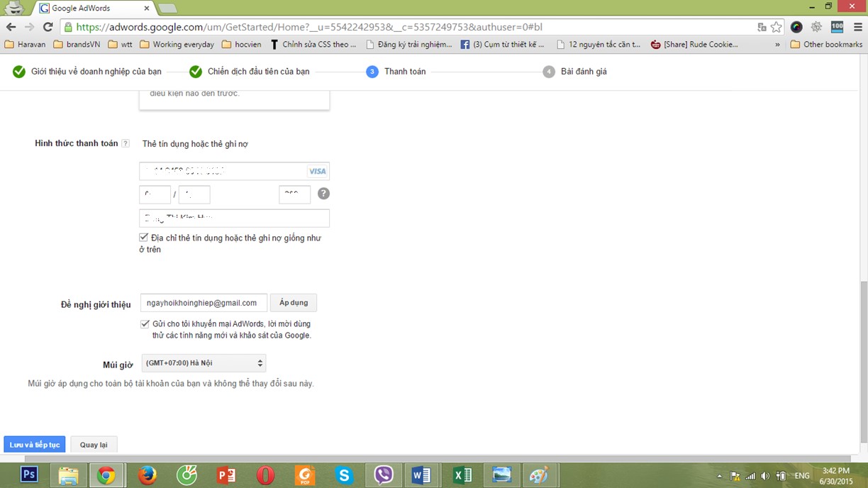
Task: Open the Chrome menu hamburger icon
Action: [x=857, y=27]
